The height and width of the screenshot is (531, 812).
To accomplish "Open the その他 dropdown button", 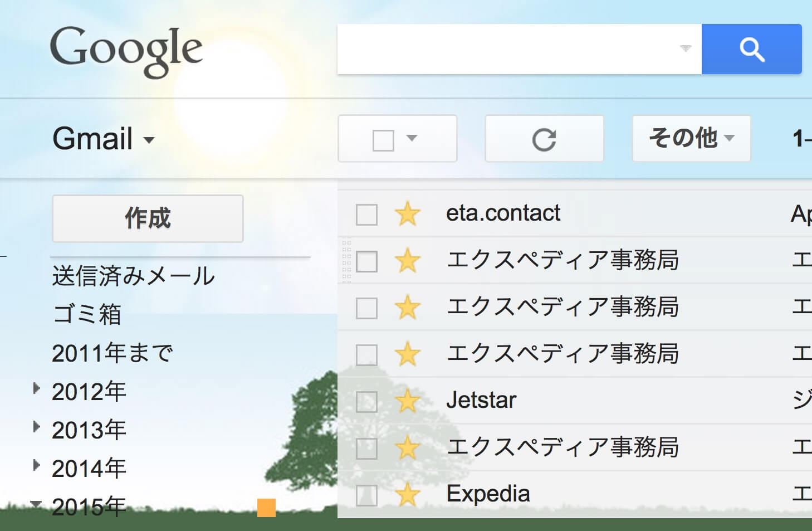I will point(691,139).
